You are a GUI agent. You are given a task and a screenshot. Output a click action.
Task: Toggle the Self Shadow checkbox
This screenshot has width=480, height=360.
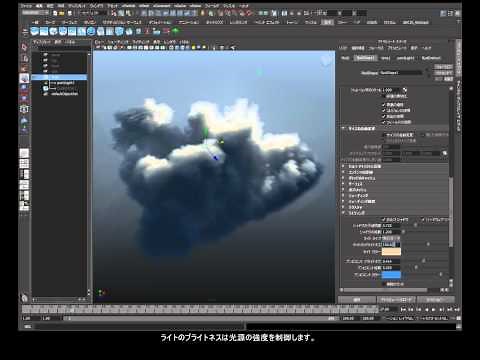coord(383,220)
